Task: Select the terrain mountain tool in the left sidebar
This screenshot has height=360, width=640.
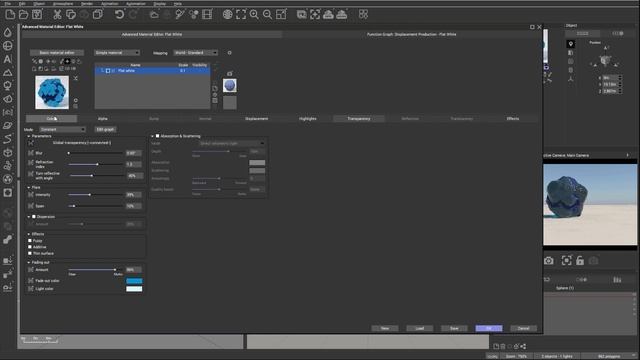Action: pos(8,73)
